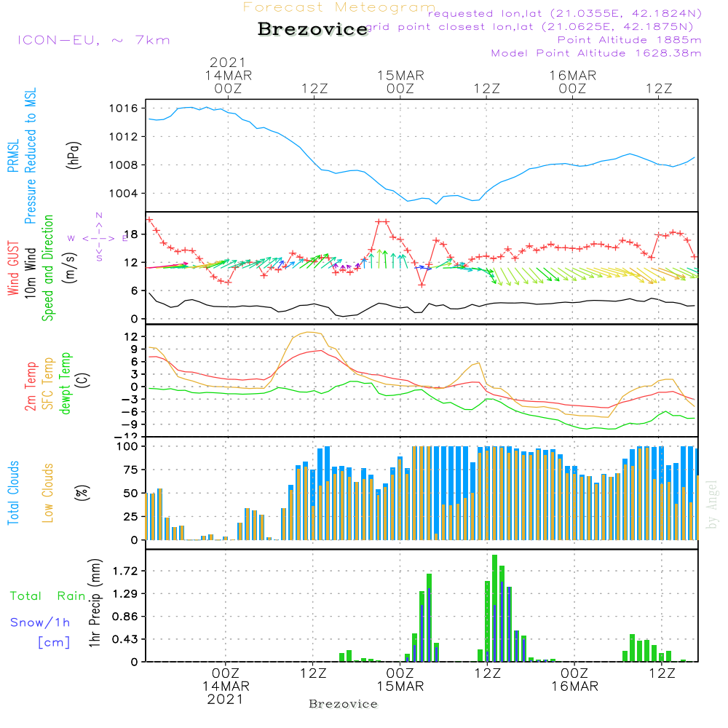This screenshot has height=728, width=728.
Task: Click the bottom-axis "14MAR" date label
Action: [226, 687]
